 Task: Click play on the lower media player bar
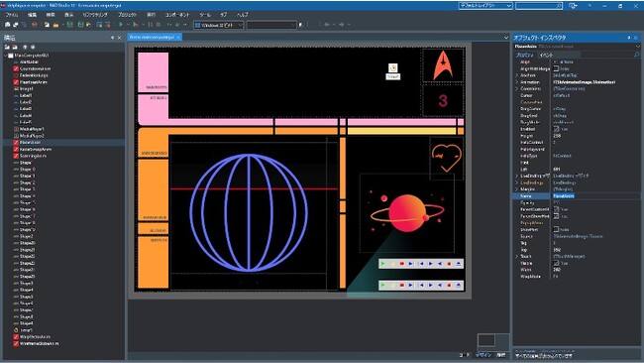[383, 285]
